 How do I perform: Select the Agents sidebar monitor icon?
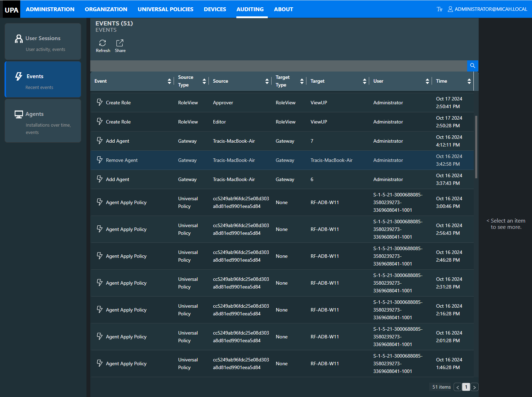[19, 114]
